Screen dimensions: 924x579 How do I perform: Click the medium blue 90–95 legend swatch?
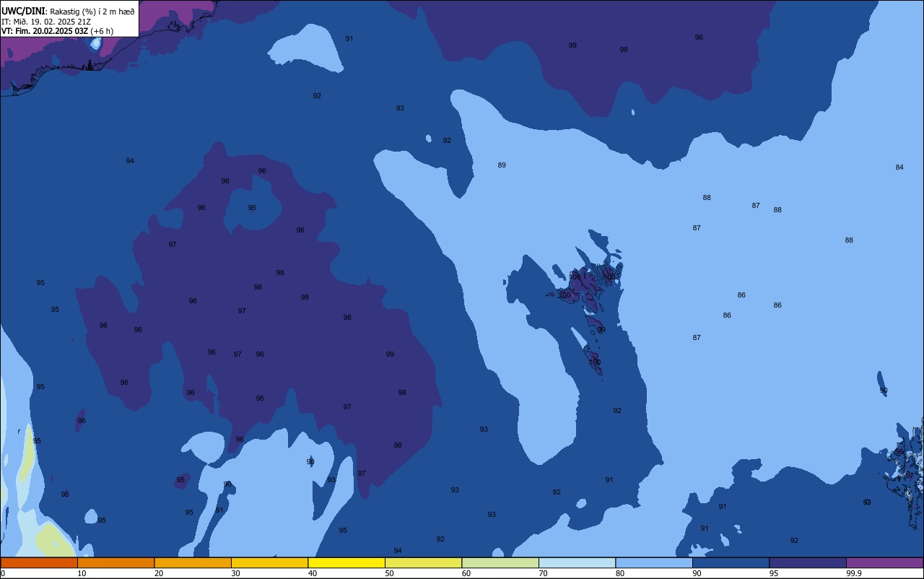(x=731, y=562)
